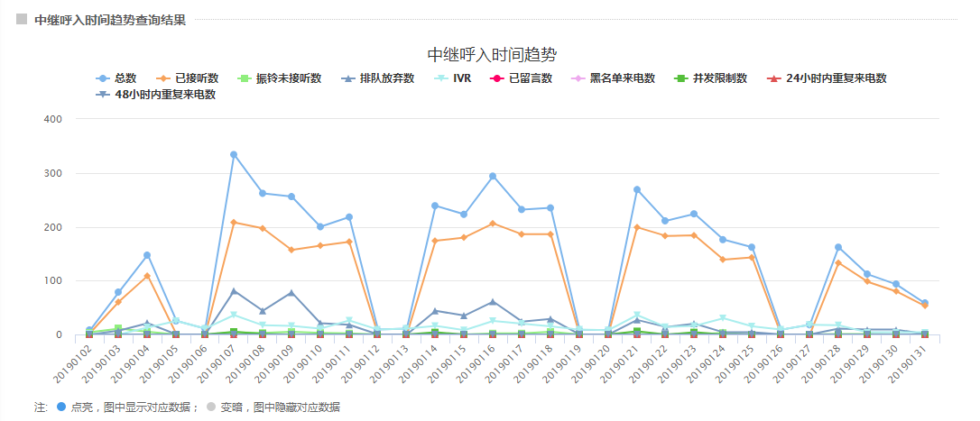Screen dimensions: 980x421
Task: Click the 总数 peak point on 20190107
Action: coord(234,154)
